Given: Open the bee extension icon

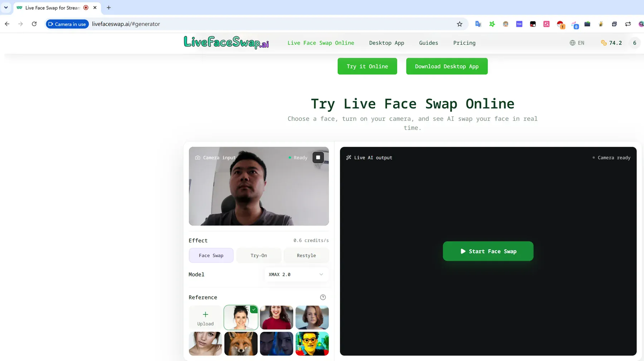Looking at the screenshot, I should click(601, 24).
